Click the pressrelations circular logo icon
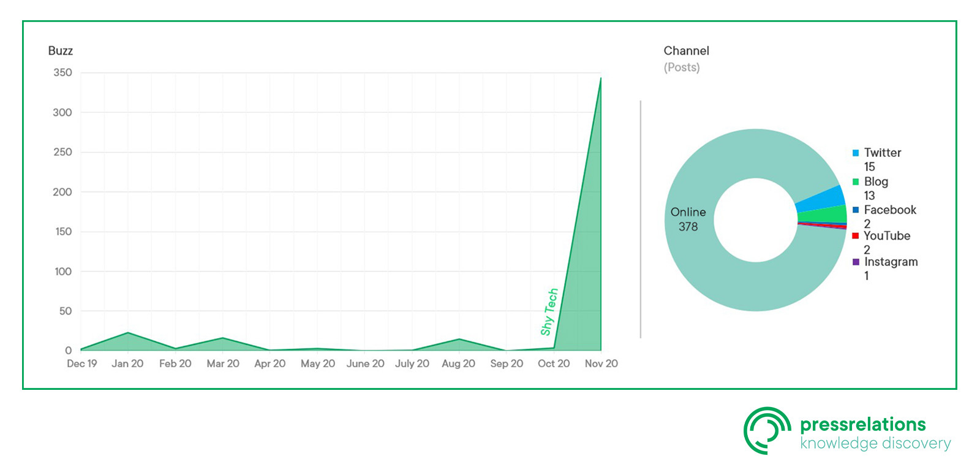The width and height of the screenshot is (980, 472). [767, 431]
